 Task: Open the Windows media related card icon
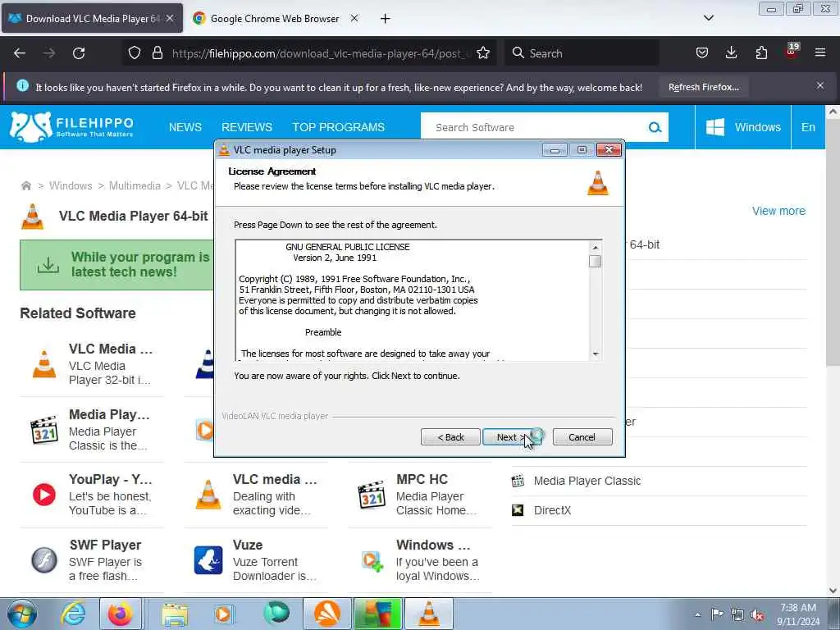pos(372,560)
